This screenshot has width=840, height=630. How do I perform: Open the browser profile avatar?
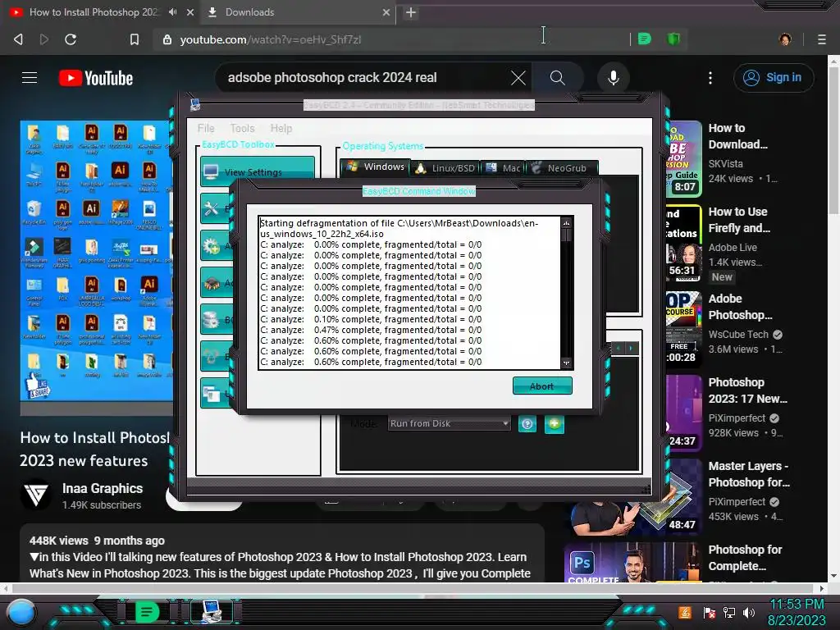pyautogui.click(x=785, y=39)
